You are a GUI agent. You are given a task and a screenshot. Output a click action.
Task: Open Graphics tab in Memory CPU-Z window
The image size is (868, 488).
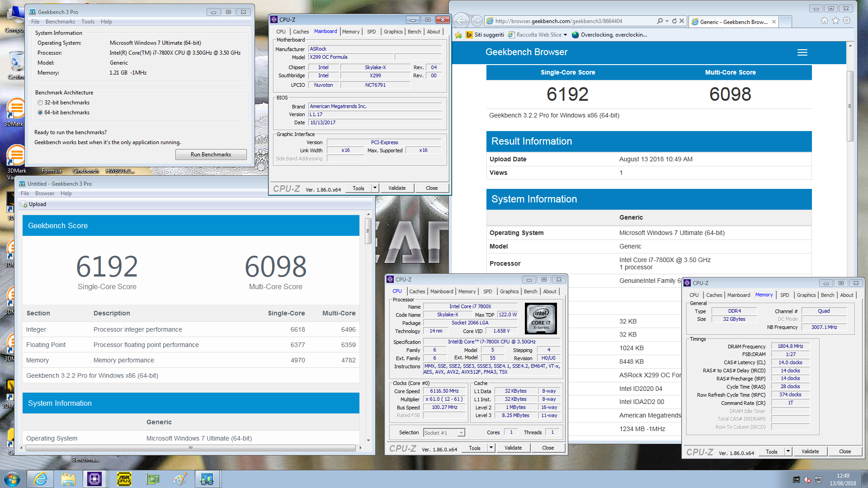tap(806, 295)
